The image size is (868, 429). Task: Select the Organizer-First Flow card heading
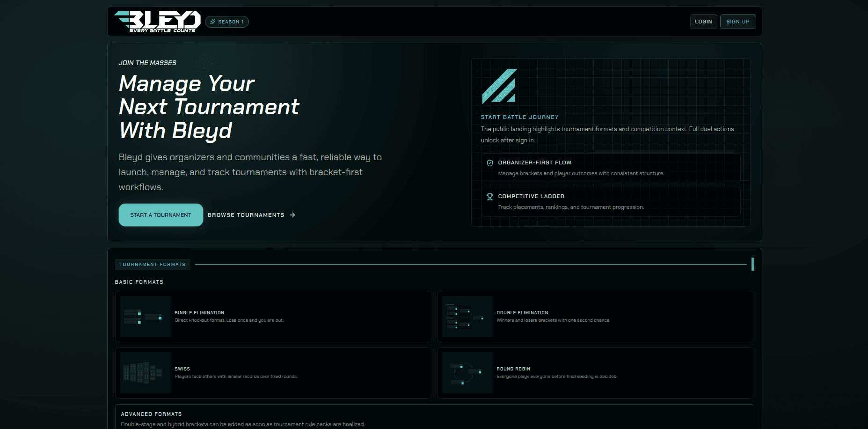(x=534, y=163)
